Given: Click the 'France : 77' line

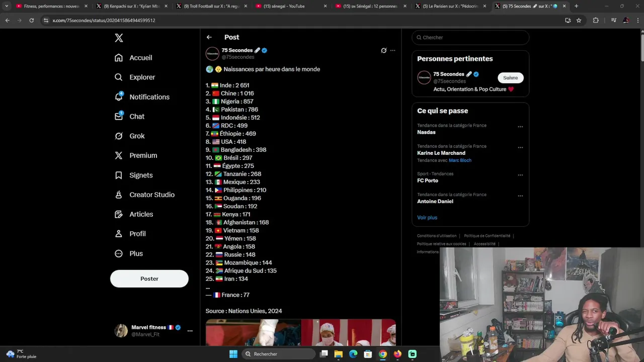Looking at the screenshot, I should point(227,295).
